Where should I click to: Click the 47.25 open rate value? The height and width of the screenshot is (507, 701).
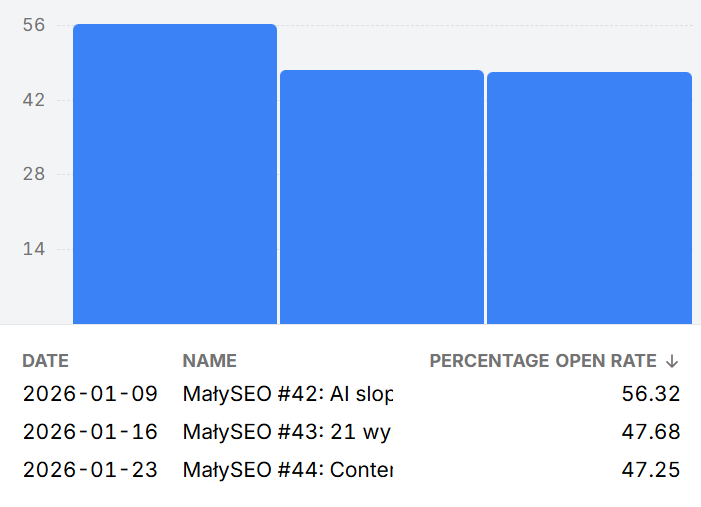point(650,470)
